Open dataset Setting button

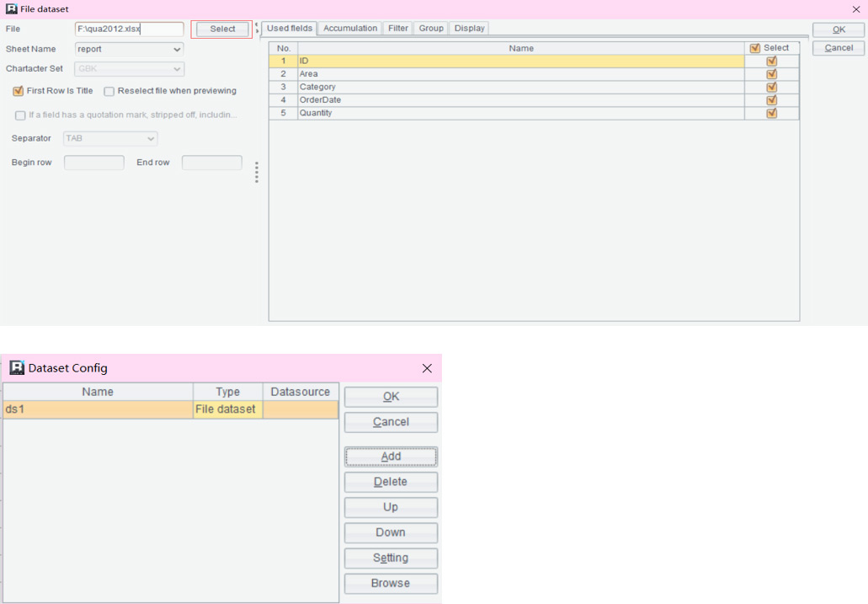[x=391, y=558]
